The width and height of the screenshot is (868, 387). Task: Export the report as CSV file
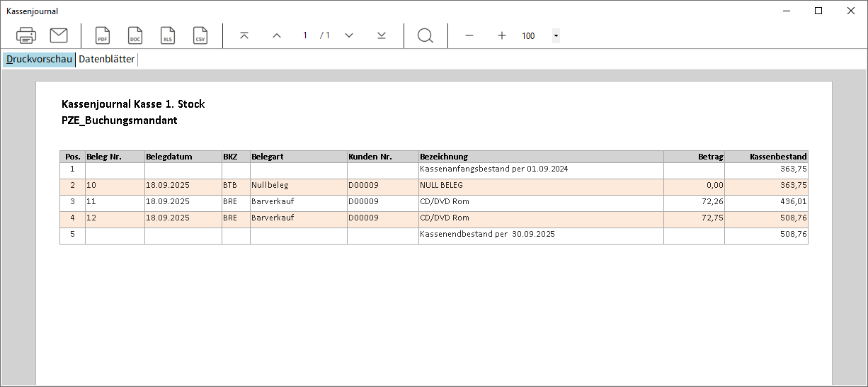coord(200,35)
